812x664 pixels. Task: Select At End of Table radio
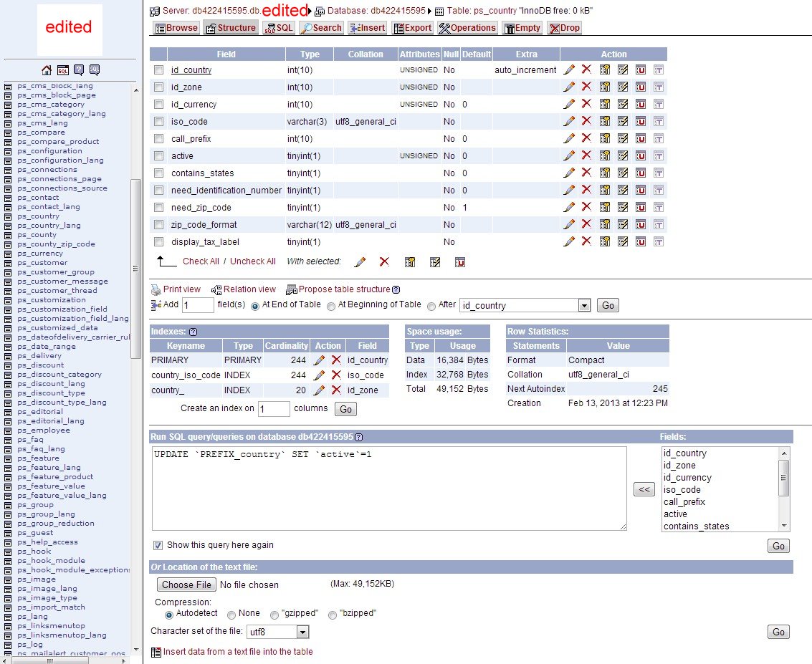(255, 307)
